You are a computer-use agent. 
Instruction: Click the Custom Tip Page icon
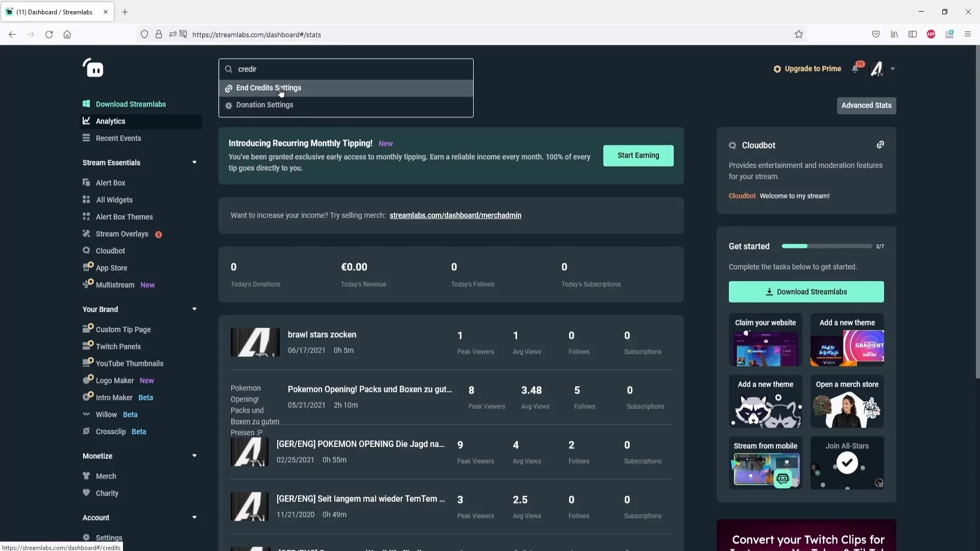point(88,328)
